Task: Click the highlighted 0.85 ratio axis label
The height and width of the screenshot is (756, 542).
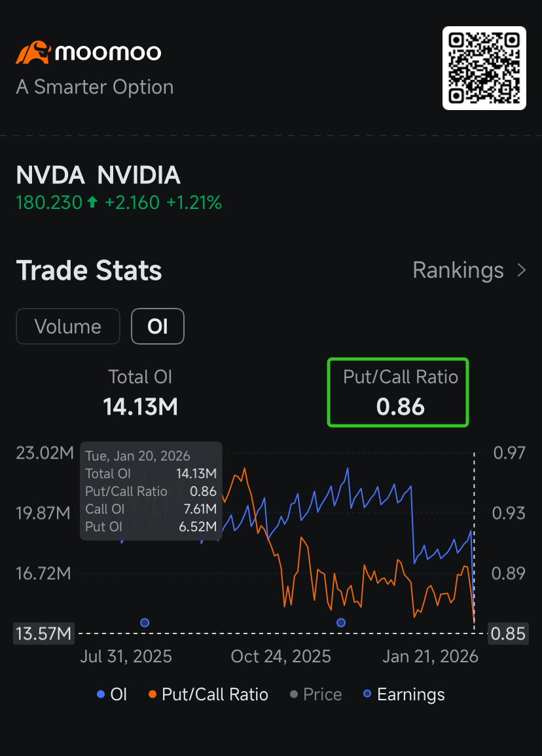Action: pos(508,633)
